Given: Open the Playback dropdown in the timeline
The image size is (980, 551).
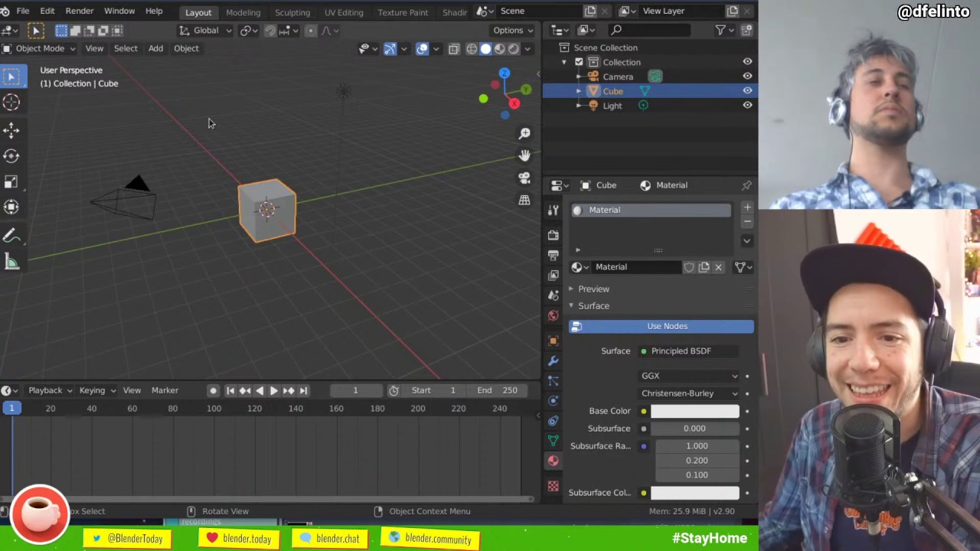Looking at the screenshot, I should coord(50,390).
